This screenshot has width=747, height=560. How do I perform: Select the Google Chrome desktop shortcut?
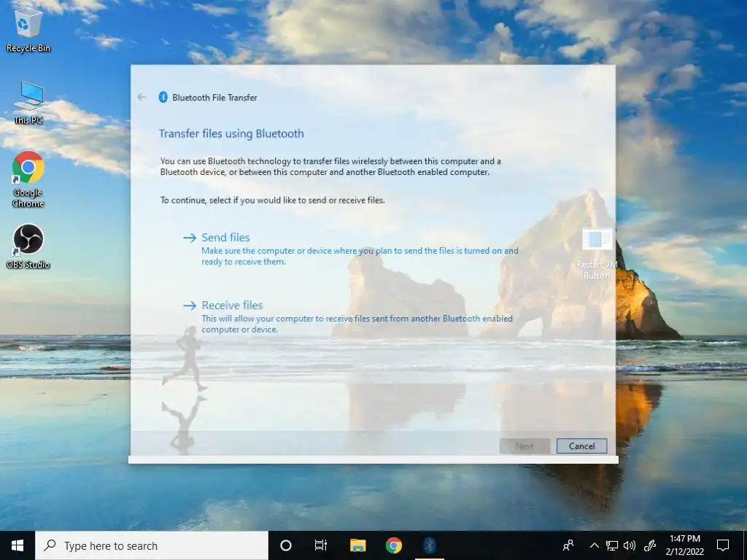28,179
